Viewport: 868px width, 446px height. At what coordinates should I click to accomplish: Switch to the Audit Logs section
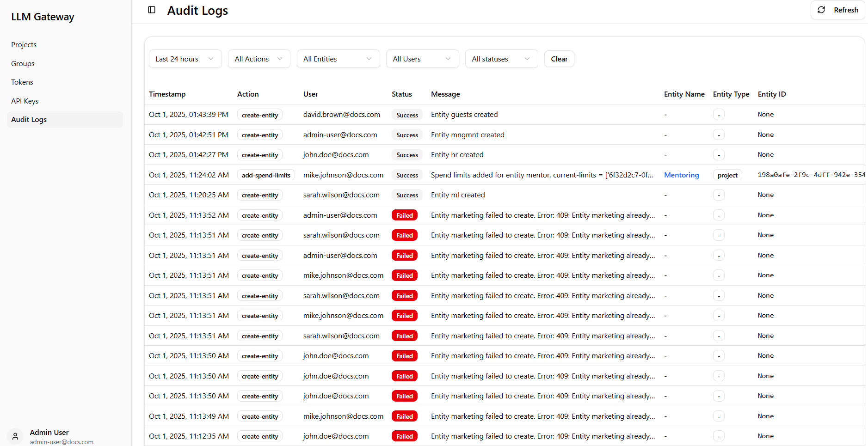(29, 119)
